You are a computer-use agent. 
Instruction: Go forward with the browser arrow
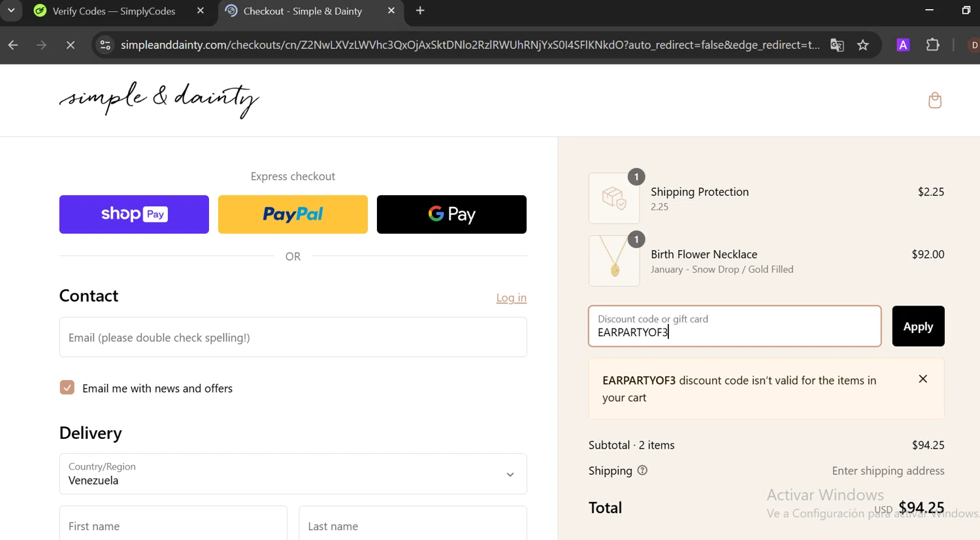click(x=41, y=45)
